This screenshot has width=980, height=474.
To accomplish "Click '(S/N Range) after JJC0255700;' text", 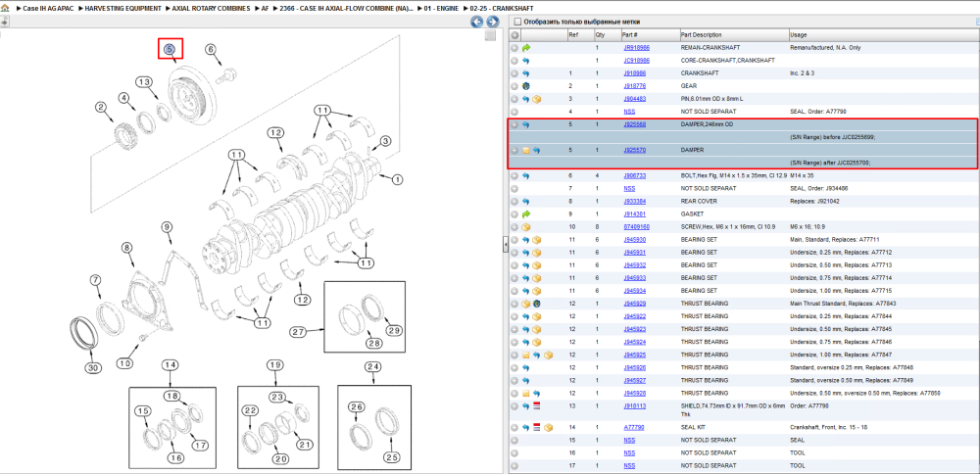I will (x=830, y=163).
